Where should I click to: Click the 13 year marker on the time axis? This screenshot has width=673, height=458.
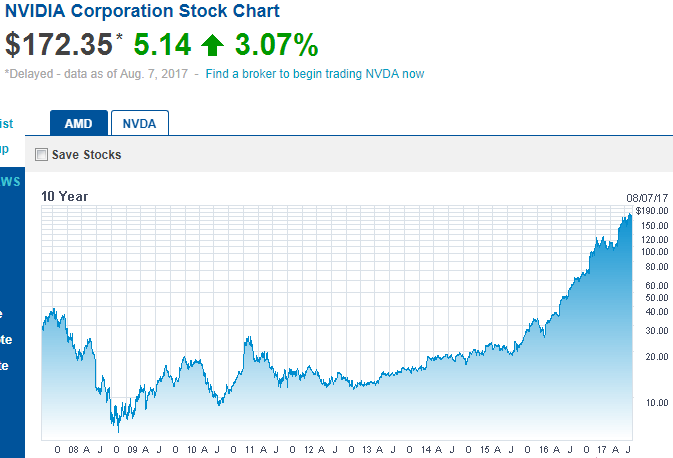[x=366, y=450]
